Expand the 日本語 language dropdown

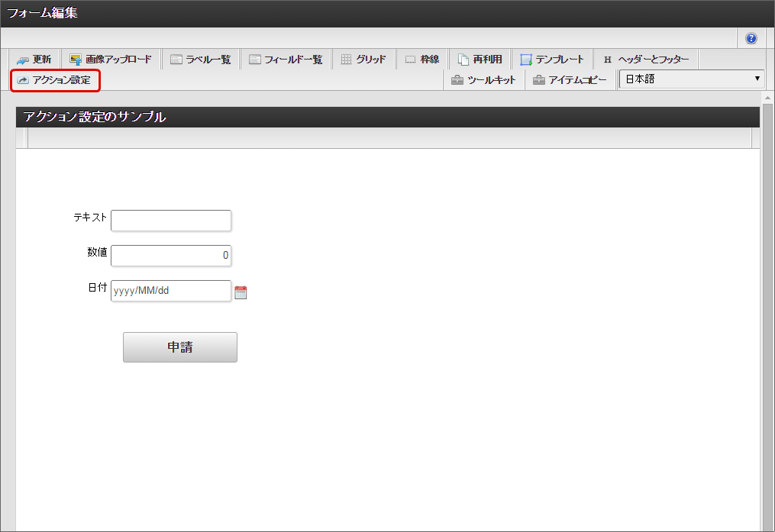click(x=692, y=79)
